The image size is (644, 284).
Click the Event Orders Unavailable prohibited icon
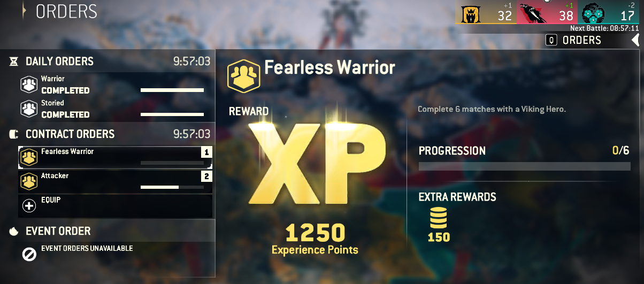[x=29, y=255]
